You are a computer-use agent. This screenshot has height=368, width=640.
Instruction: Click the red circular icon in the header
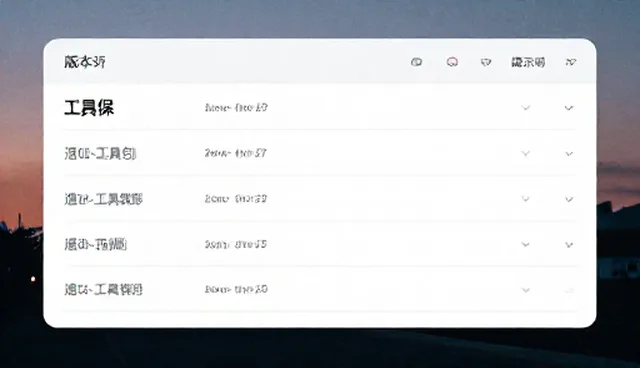click(452, 62)
